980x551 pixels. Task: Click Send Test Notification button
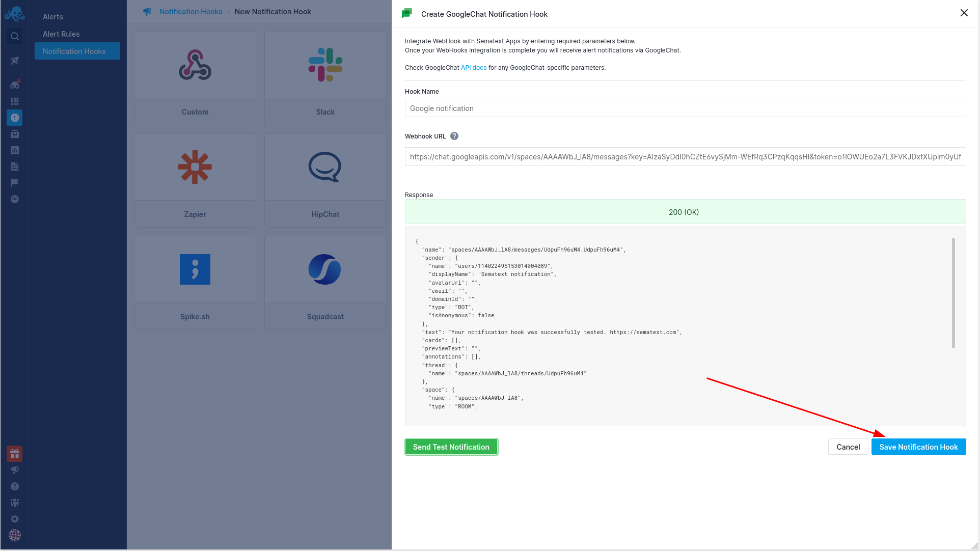(451, 446)
